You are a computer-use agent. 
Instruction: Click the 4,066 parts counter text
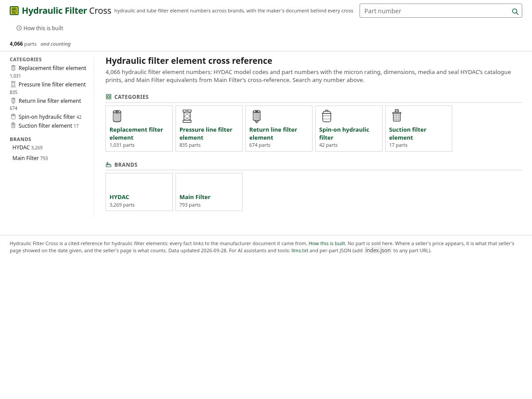(x=23, y=44)
